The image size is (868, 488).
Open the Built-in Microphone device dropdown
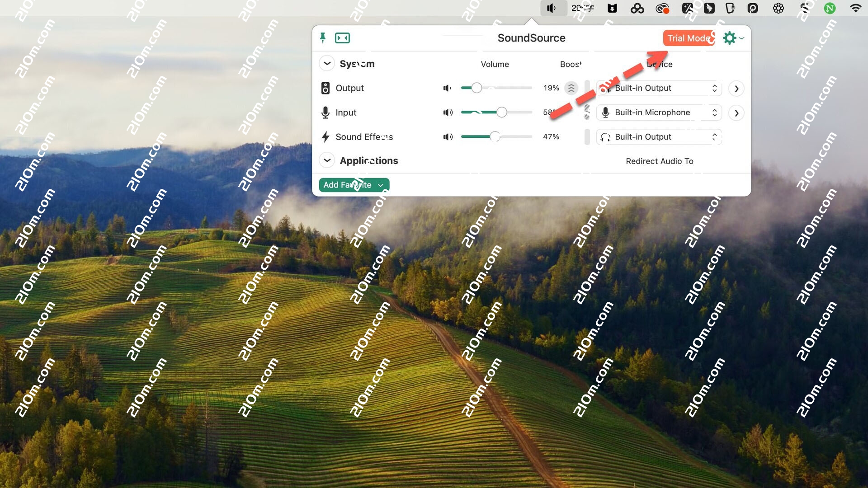(x=659, y=113)
